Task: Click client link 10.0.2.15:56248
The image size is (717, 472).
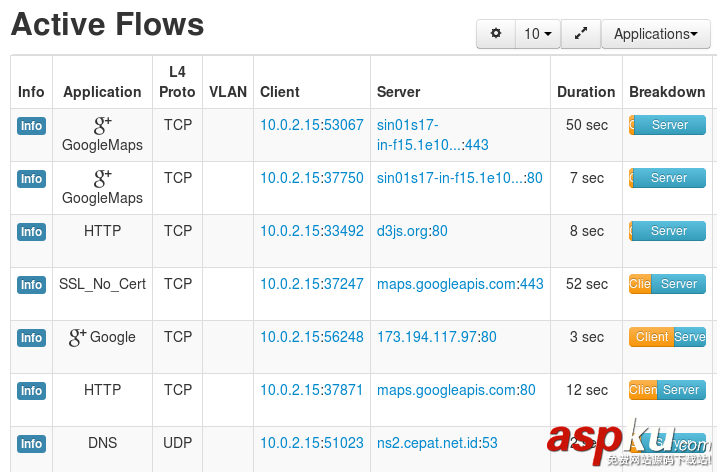Action: (x=312, y=337)
